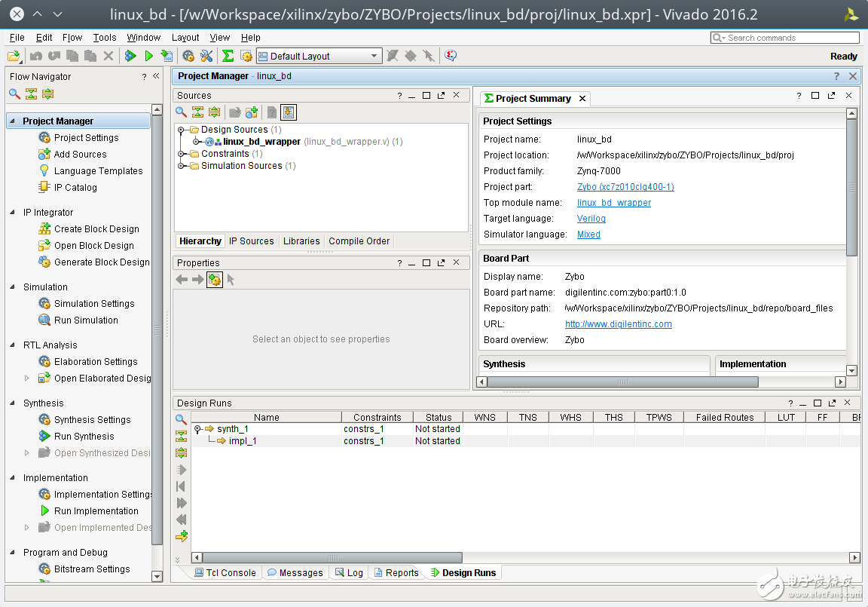868x607 pixels.
Task: Click Add Sources icon in Sources panel
Action: pos(252,112)
